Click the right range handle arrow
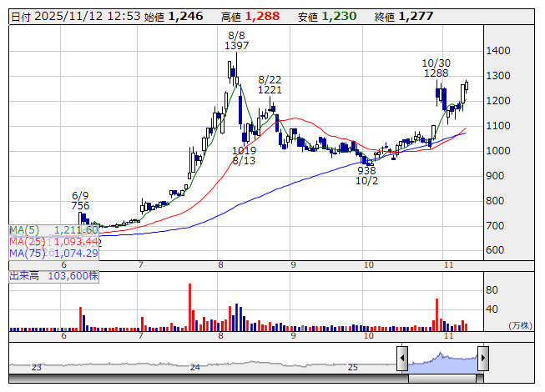Screen dimensions: 545x392 coord(482,359)
